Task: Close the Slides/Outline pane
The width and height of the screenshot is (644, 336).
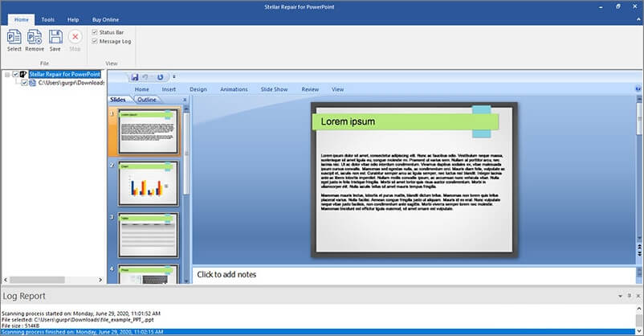Action: point(185,100)
